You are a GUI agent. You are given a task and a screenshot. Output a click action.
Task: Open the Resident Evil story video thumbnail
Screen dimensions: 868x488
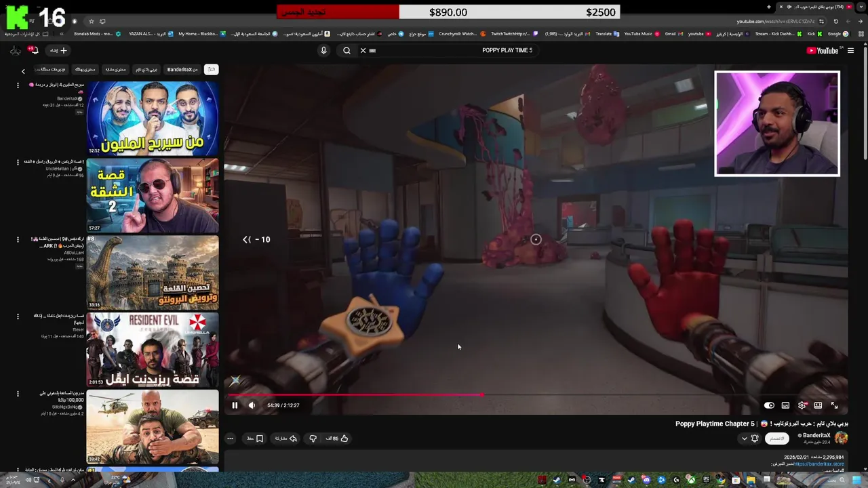tap(153, 349)
